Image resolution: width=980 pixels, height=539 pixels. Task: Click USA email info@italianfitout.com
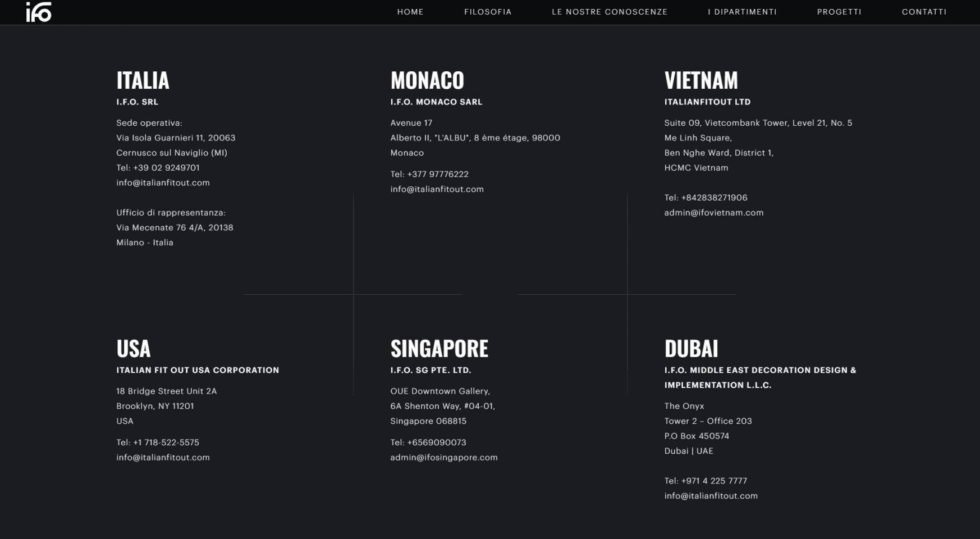pyautogui.click(x=163, y=457)
